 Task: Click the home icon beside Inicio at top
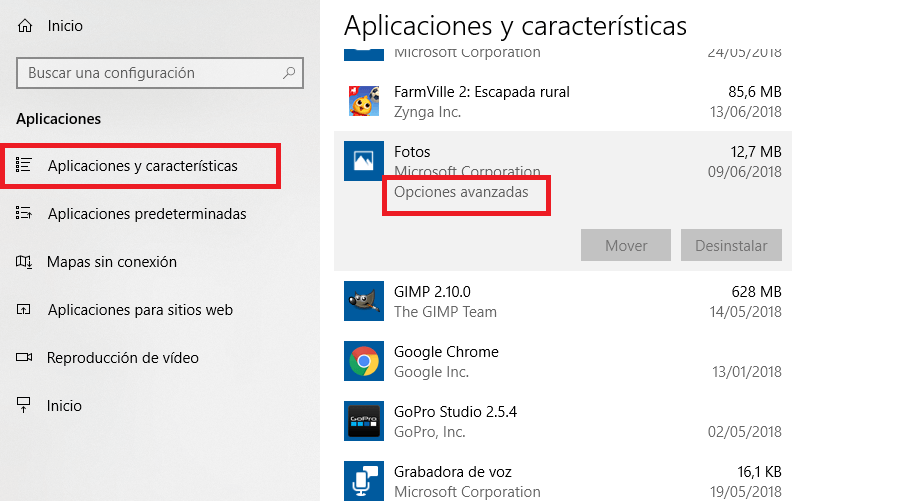coord(25,26)
